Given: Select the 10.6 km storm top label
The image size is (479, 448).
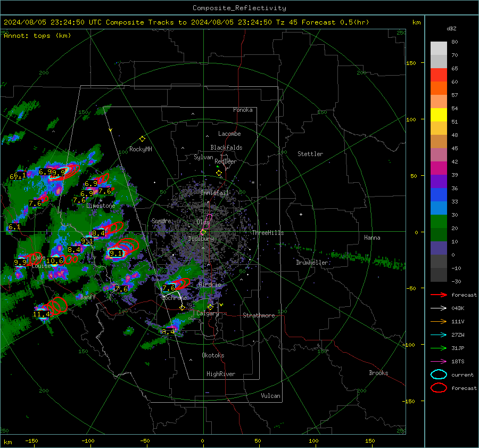Looking at the screenshot, I should [55, 261].
